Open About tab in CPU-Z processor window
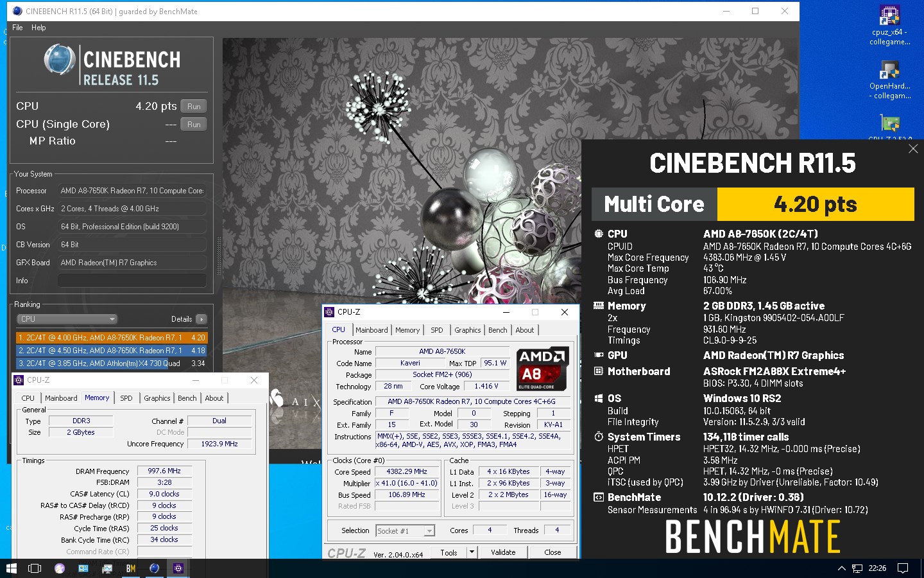The height and width of the screenshot is (578, 924). coord(525,330)
